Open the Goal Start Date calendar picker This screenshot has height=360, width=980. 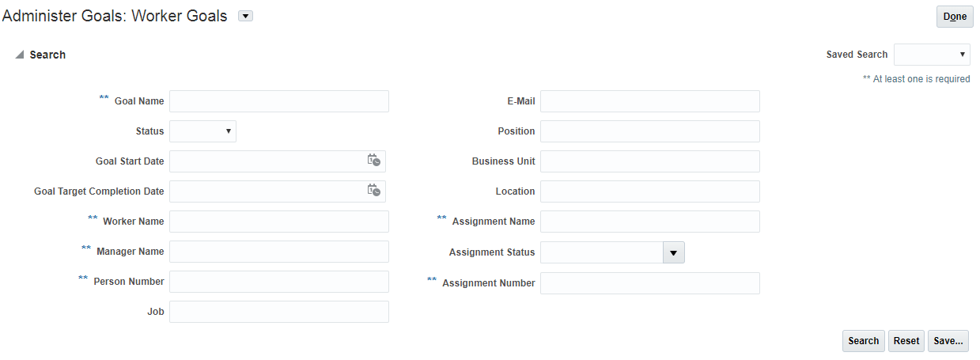click(373, 161)
